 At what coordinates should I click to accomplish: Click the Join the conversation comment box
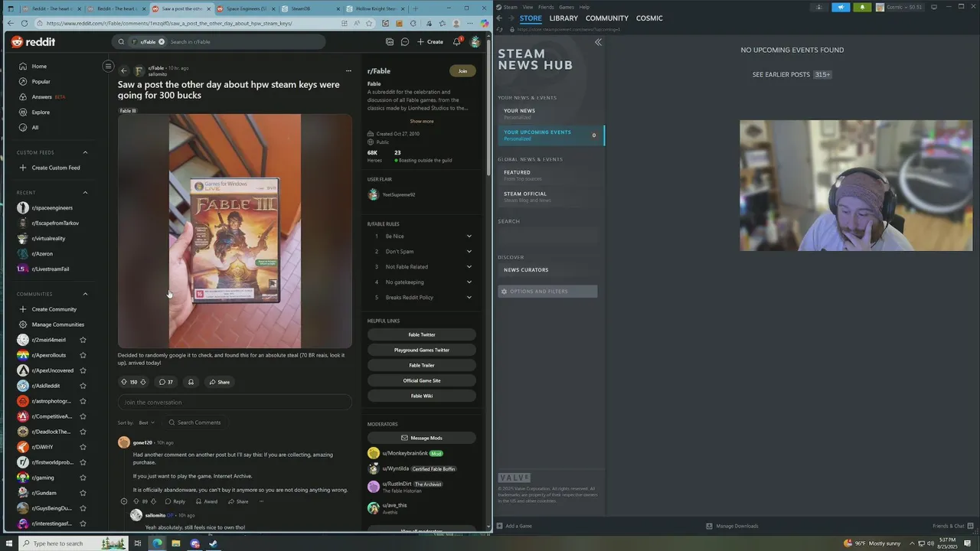coord(235,403)
